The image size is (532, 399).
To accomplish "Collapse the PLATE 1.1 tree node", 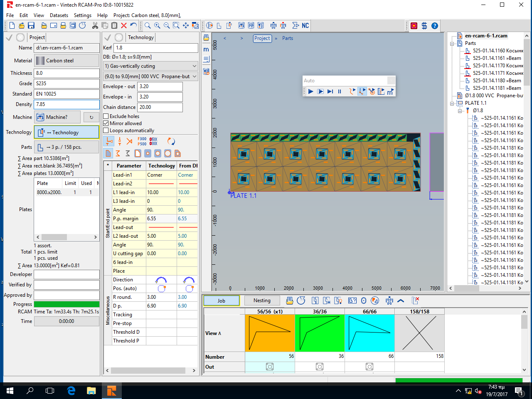I will pyautogui.click(x=452, y=103).
